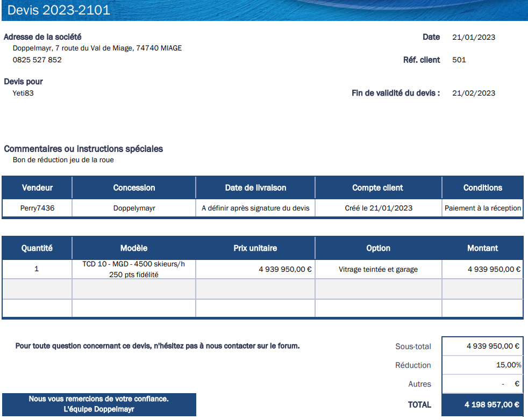This screenshot has width=528, height=420.
Task: Select the Autres amount cell with dash €
Action: [x=482, y=383]
